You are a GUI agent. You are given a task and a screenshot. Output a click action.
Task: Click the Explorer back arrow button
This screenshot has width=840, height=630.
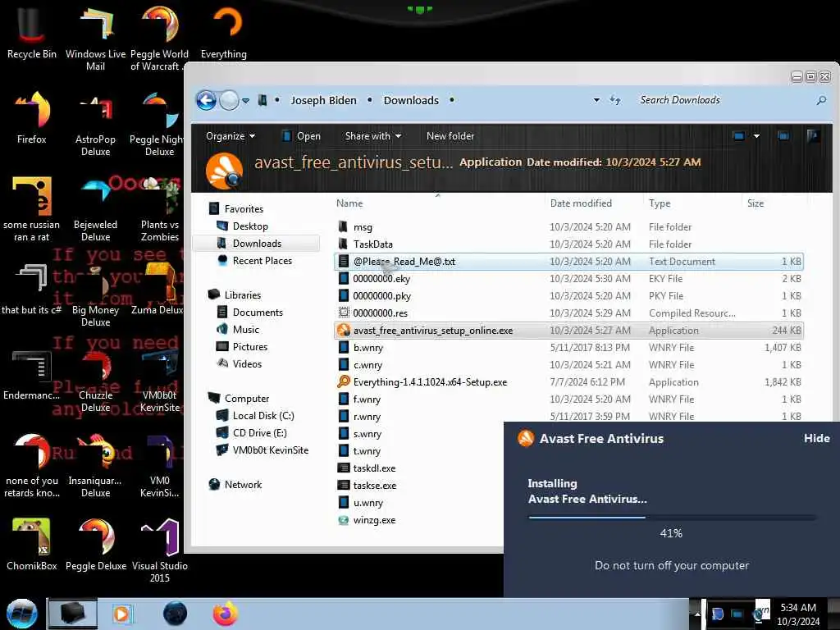(x=206, y=100)
